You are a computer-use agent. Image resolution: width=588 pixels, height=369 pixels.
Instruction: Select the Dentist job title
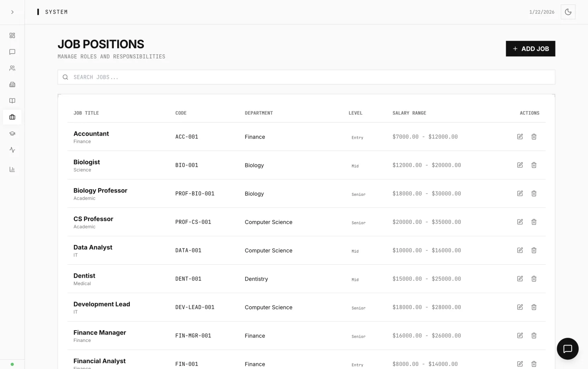tap(84, 276)
